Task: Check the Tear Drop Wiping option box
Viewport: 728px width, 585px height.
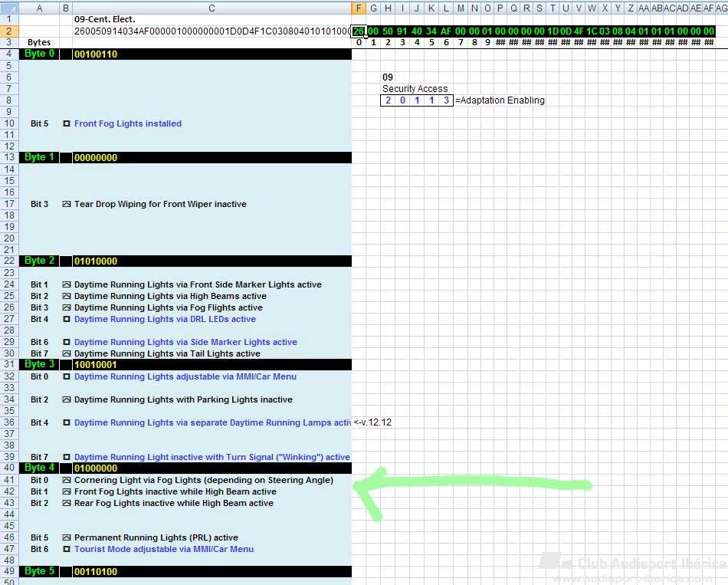Action: coord(67,204)
